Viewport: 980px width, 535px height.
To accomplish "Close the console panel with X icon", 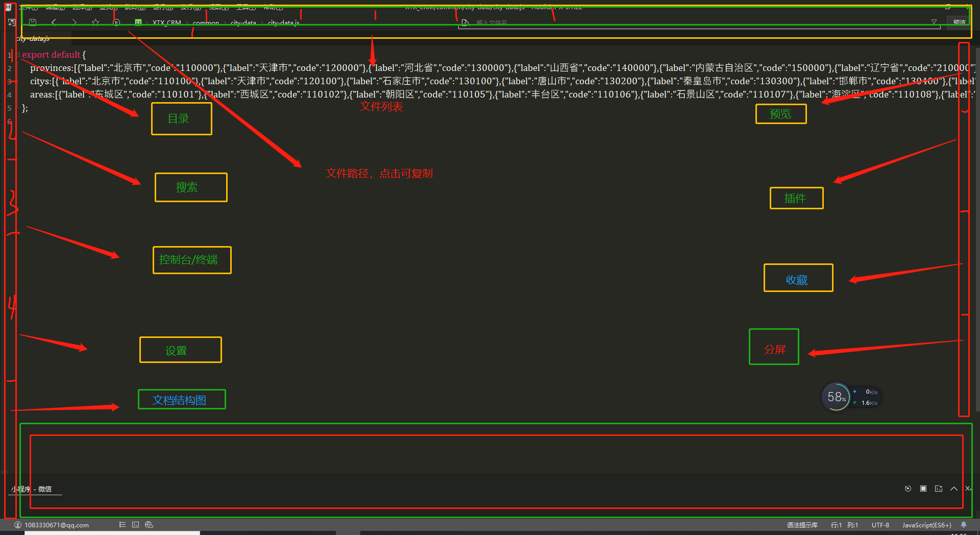I will pyautogui.click(x=968, y=489).
